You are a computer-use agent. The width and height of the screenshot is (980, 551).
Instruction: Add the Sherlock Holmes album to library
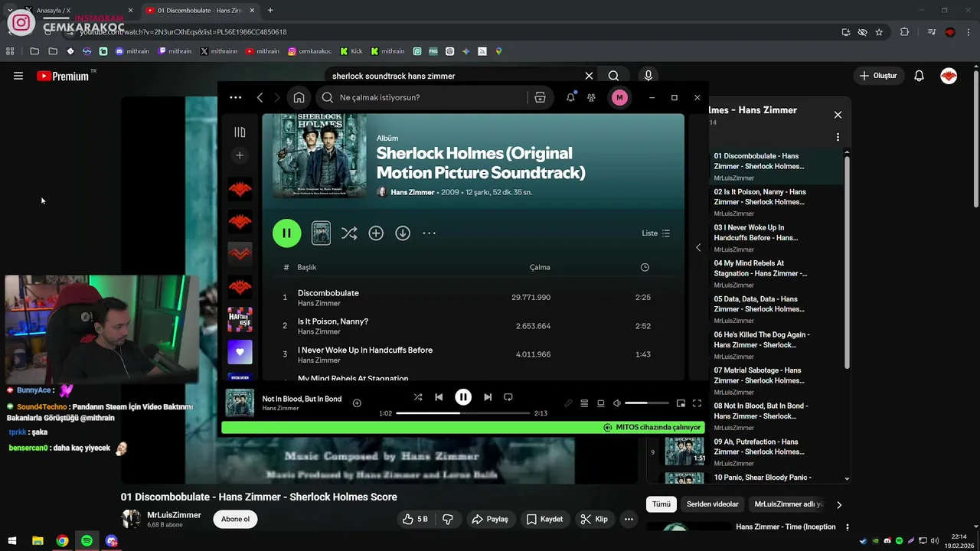pos(376,233)
